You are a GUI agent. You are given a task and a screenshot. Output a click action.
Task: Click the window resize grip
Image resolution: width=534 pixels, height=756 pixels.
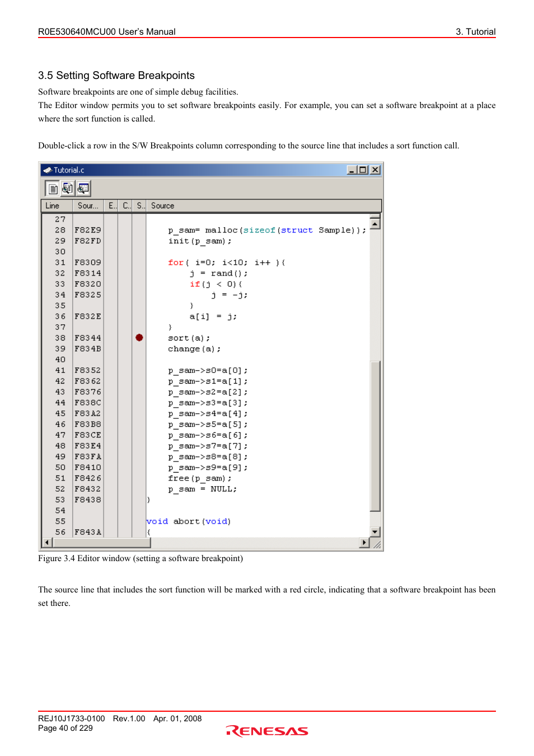tap(377, 543)
